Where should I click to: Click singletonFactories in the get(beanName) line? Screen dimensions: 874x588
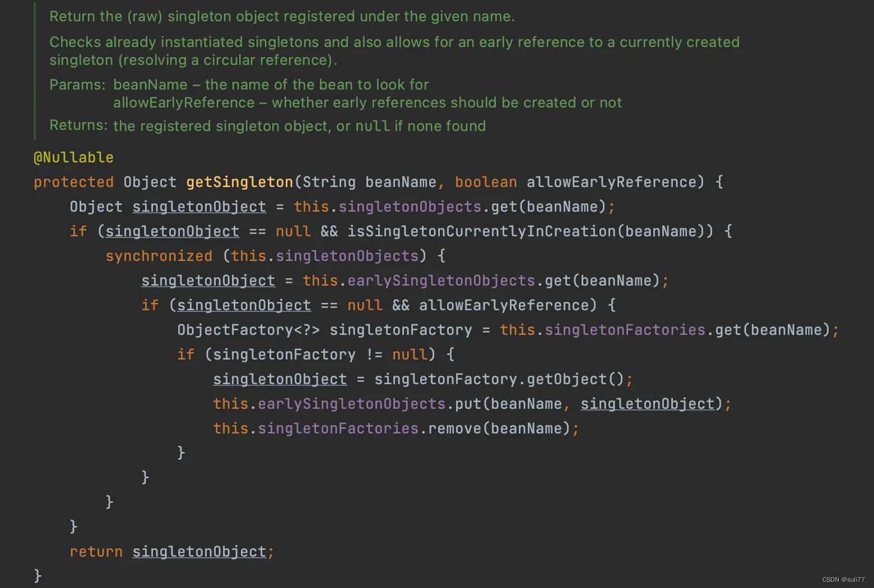625,330
